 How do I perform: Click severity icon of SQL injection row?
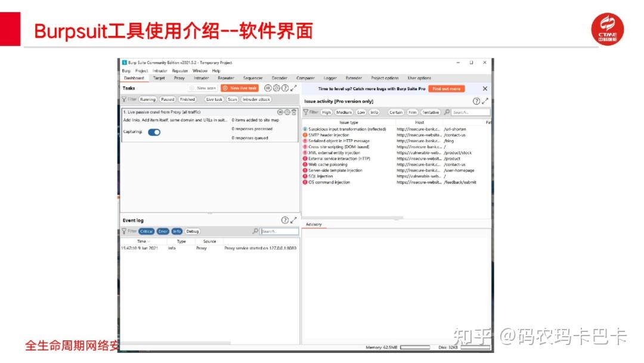pyautogui.click(x=305, y=176)
